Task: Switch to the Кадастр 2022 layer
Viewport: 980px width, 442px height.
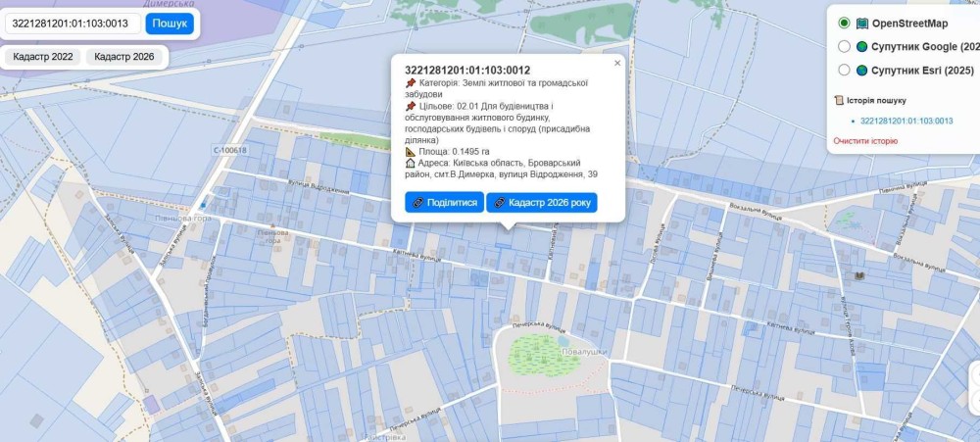Action: click(x=43, y=57)
